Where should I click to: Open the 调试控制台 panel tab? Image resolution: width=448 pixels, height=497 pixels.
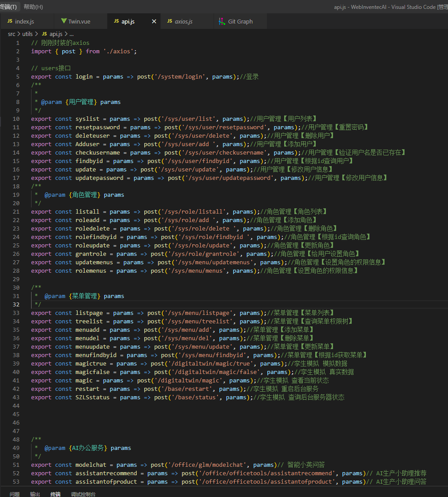coord(83,494)
